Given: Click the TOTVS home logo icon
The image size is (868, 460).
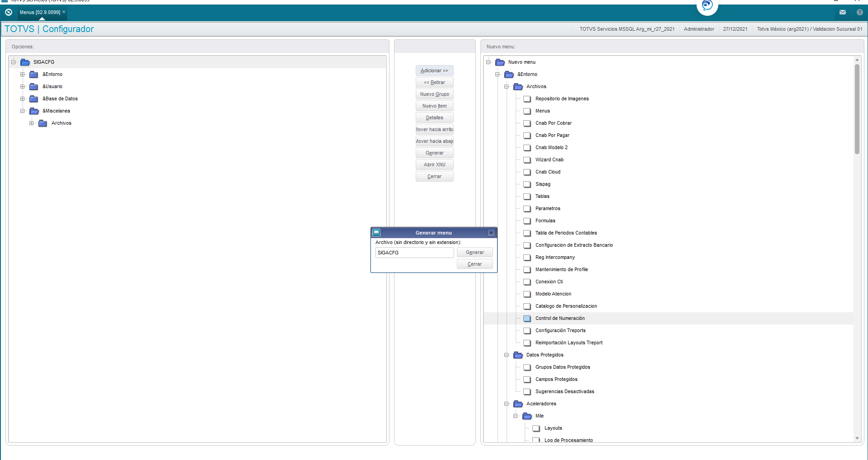Looking at the screenshot, I should pos(9,12).
